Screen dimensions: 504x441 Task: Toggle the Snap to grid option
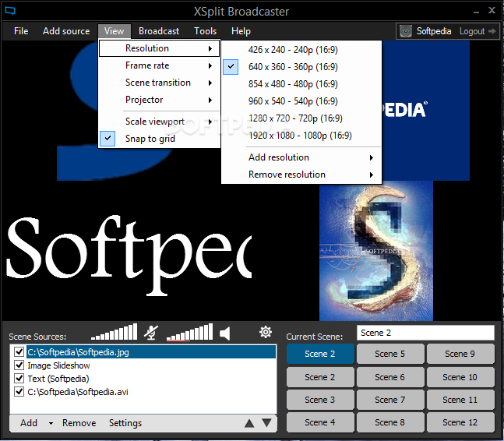[x=160, y=139]
